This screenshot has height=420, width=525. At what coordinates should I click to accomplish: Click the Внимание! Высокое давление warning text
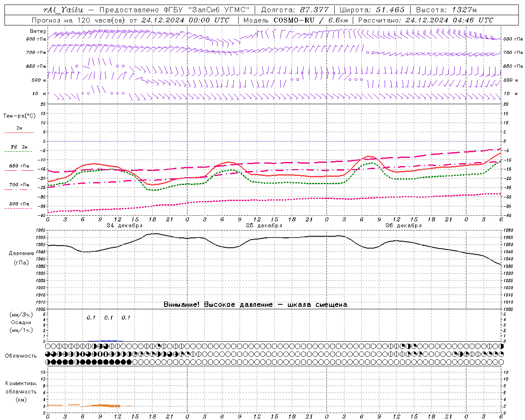point(256,304)
